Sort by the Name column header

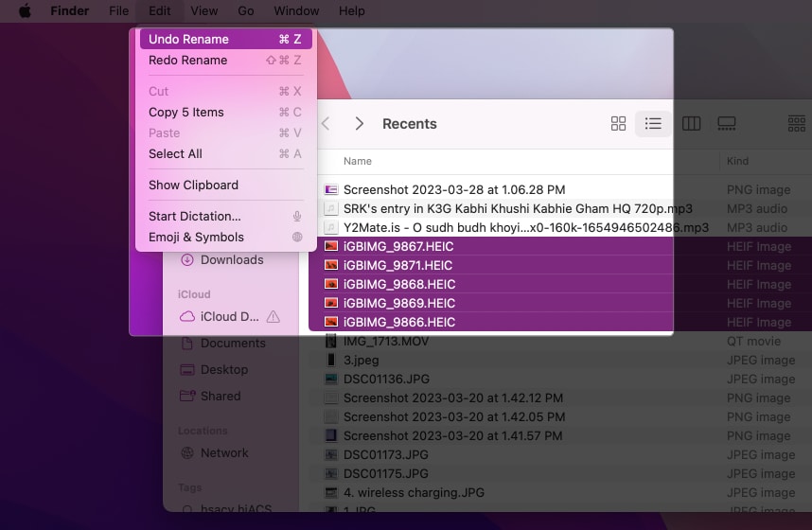(358, 161)
